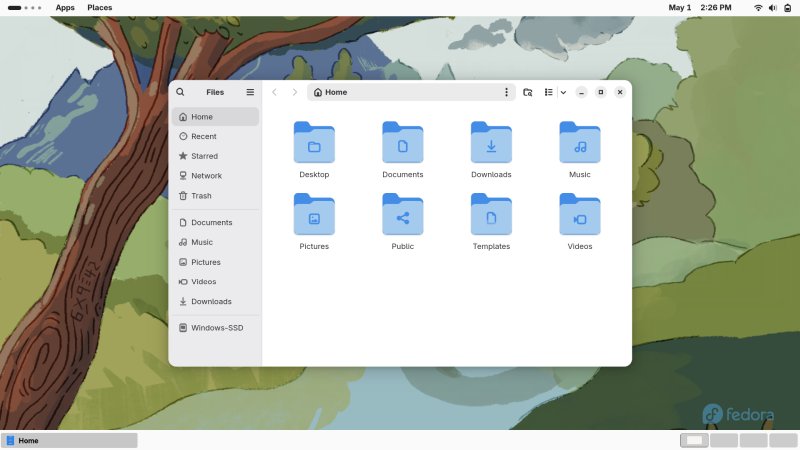Select Pictures bookmark in the sidebar

coord(215,262)
